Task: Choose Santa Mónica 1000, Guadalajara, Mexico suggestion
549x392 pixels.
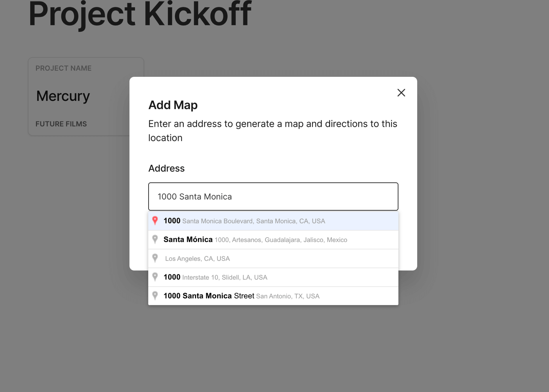Action: (x=255, y=240)
